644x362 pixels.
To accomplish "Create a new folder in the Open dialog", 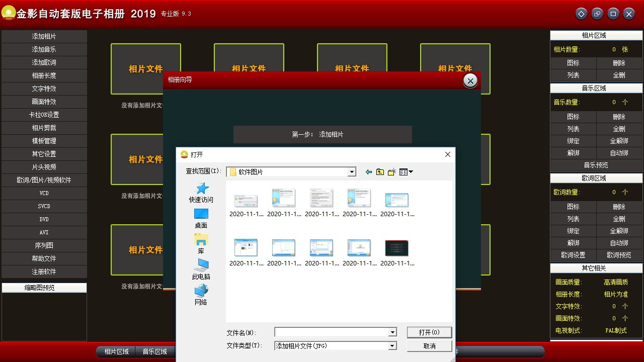I will 392,172.
